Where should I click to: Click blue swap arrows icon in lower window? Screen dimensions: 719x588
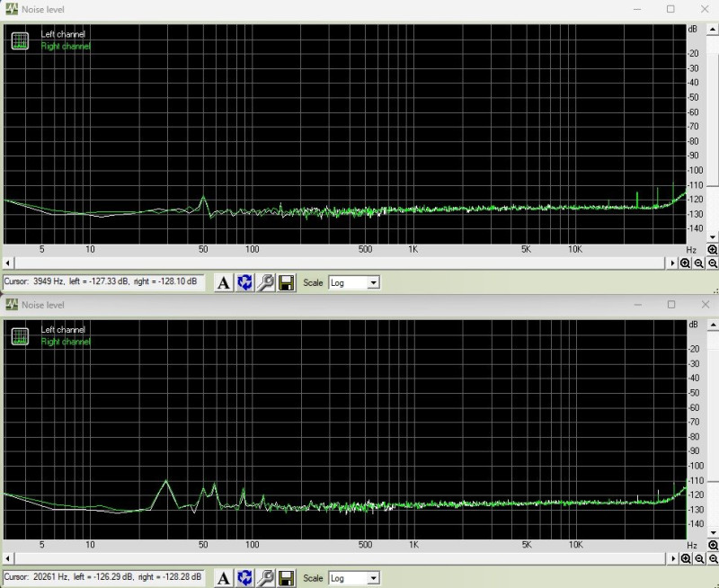pyautogui.click(x=244, y=578)
